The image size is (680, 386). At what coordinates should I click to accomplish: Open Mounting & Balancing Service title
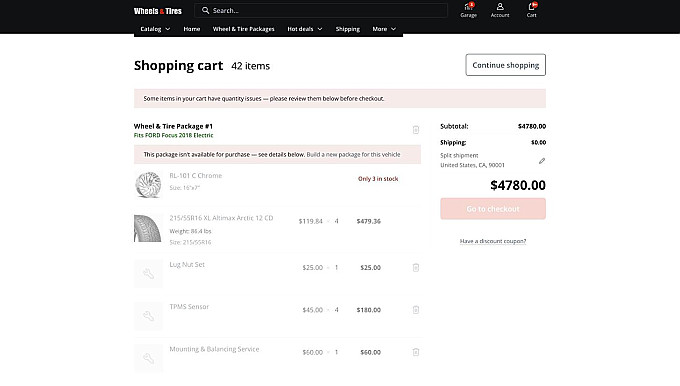pyautogui.click(x=214, y=349)
